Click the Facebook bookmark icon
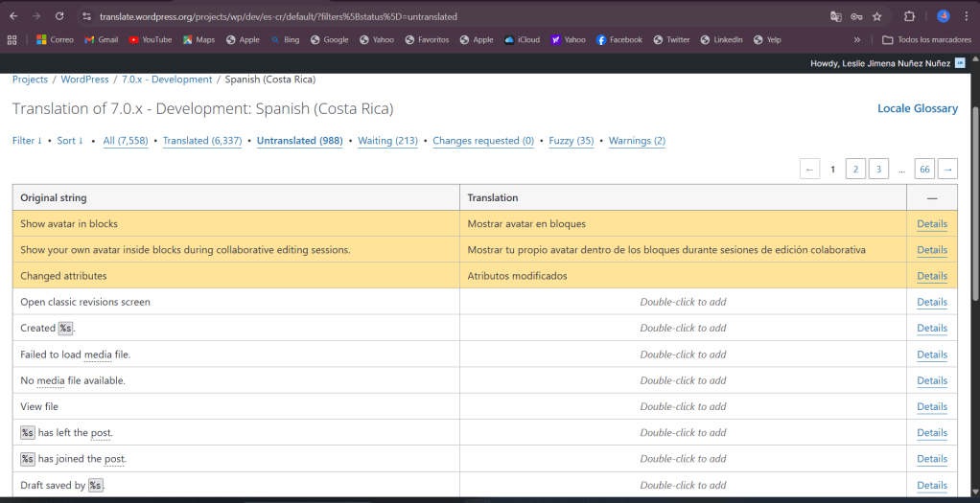 (x=601, y=40)
